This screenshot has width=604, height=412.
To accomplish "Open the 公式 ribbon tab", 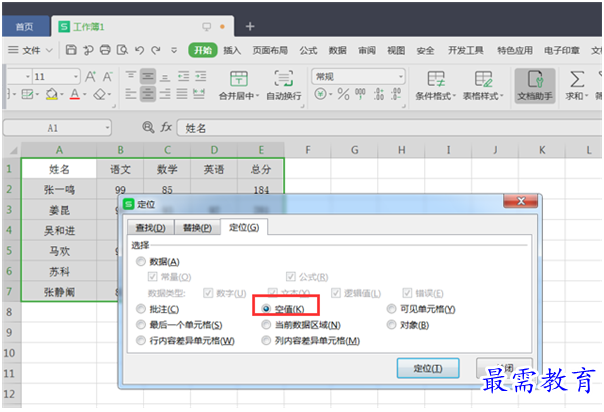I will 308,50.
